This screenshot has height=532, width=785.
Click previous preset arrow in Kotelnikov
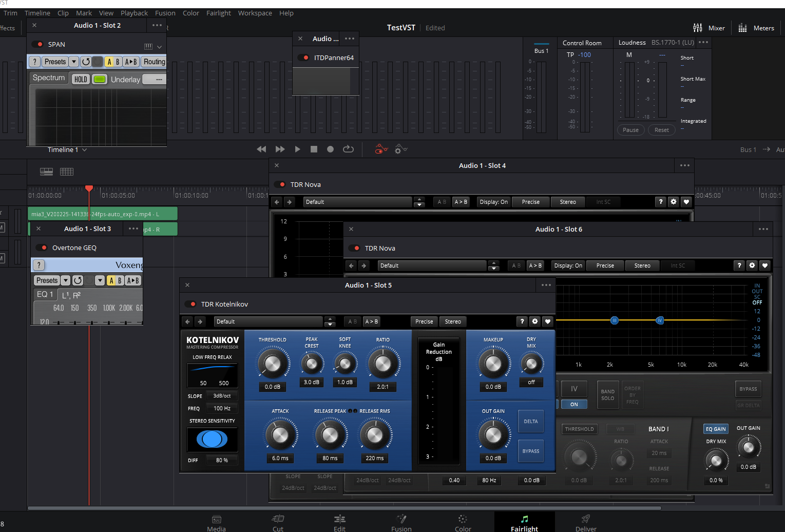[188, 321]
